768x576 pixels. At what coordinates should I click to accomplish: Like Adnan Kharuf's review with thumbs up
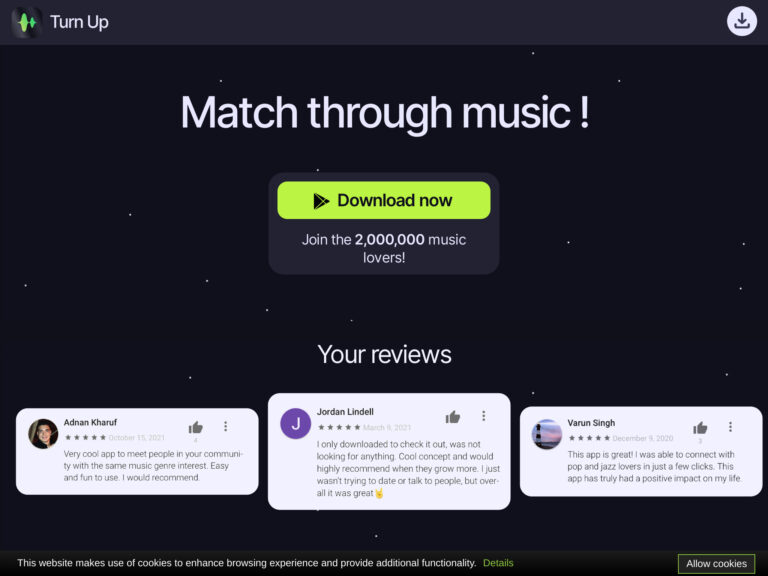click(195, 428)
